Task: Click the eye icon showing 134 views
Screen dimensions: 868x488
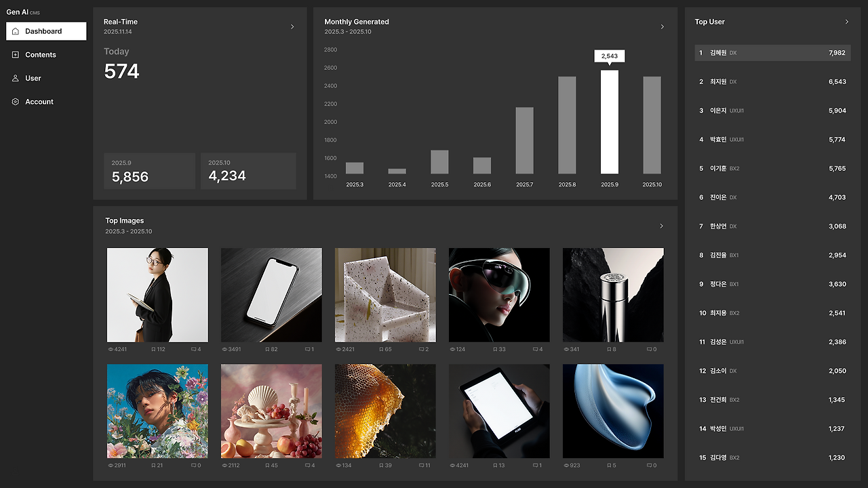Action: click(338, 466)
